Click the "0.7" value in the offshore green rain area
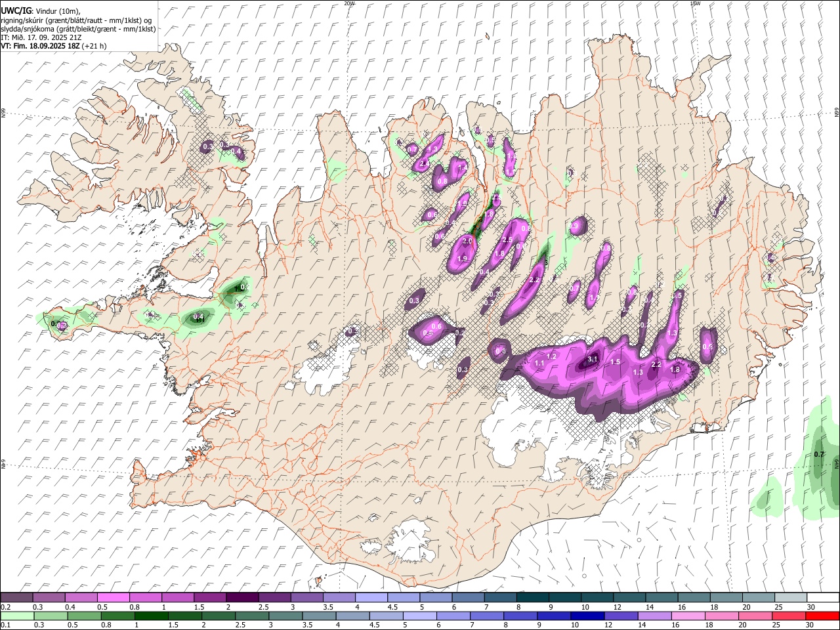The image size is (840, 630). pyautogui.click(x=819, y=454)
